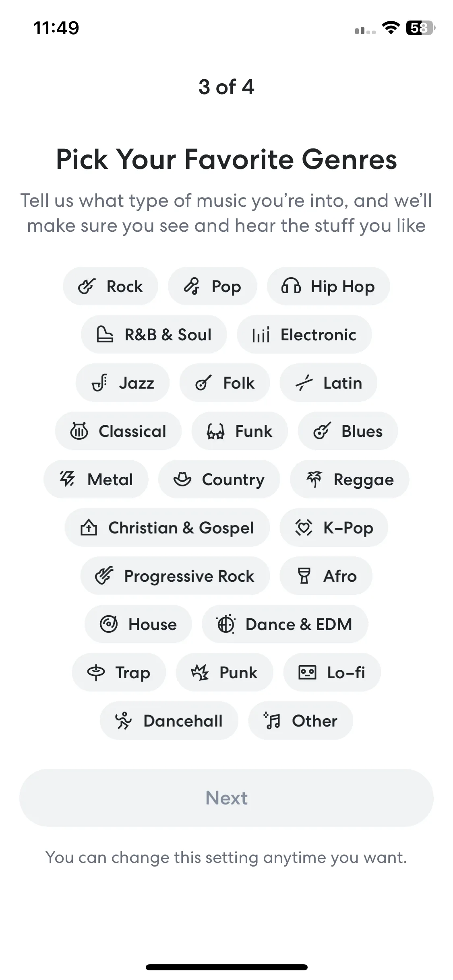Tap the cassette icon for Lo-fi
Viewport: 453px width, 980px height.
pyautogui.click(x=307, y=672)
